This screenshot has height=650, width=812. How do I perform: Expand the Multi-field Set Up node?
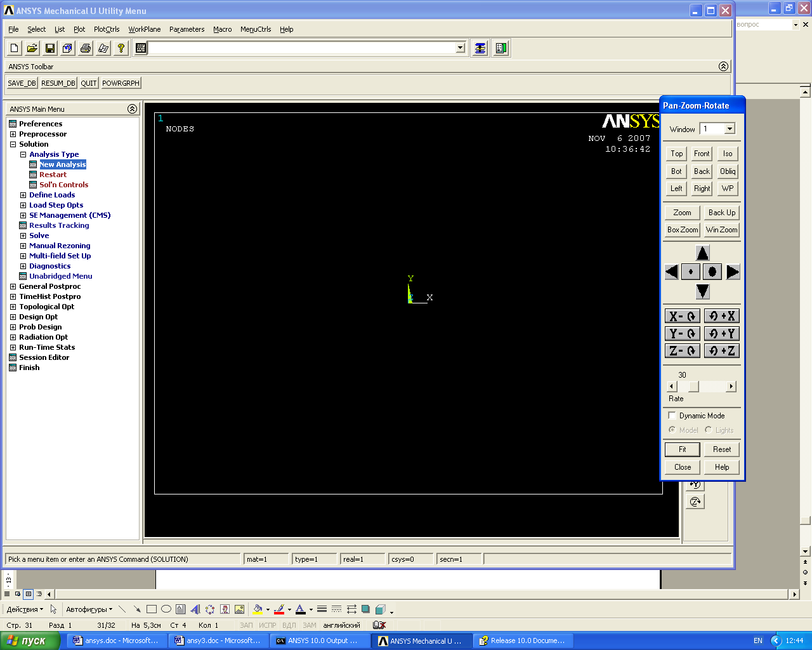23,256
